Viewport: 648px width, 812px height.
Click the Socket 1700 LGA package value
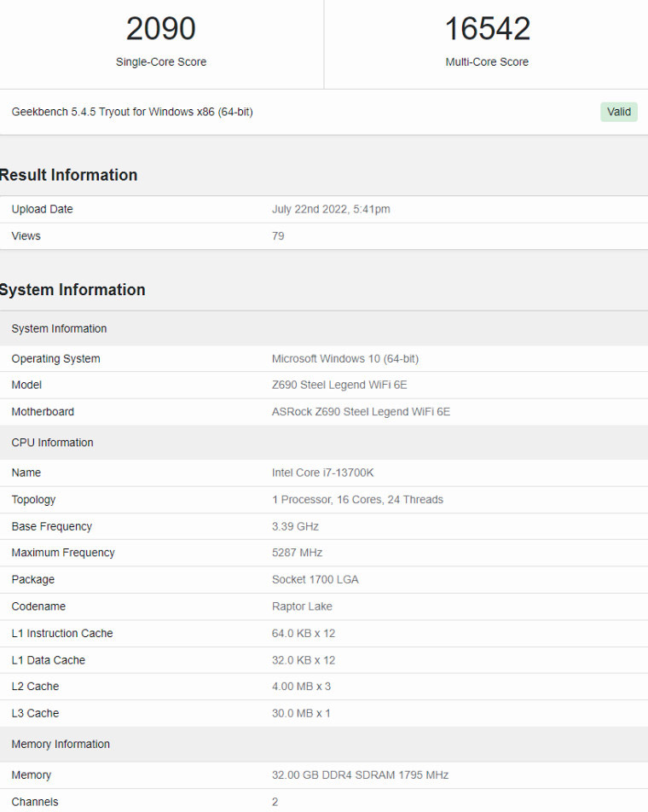coord(315,579)
